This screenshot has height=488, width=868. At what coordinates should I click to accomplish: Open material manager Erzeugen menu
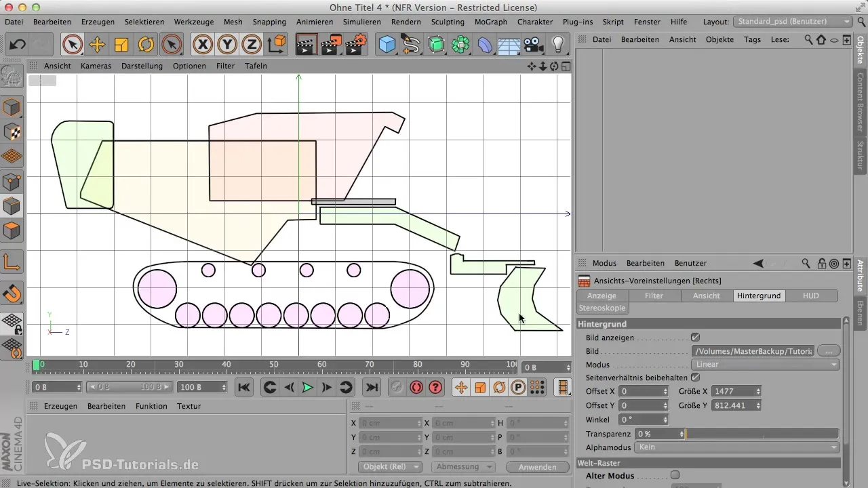[x=60, y=406]
